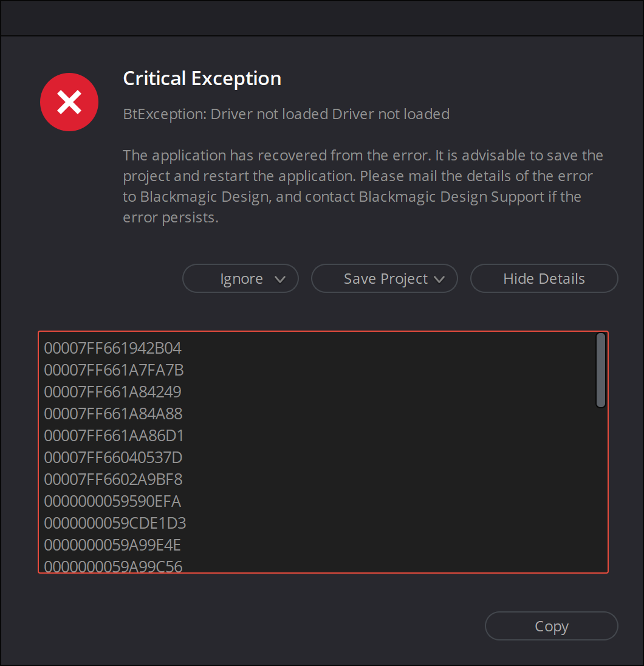Open the Ignore dropdown chevron
Image resolution: width=644 pixels, height=666 pixels.
tap(279, 279)
